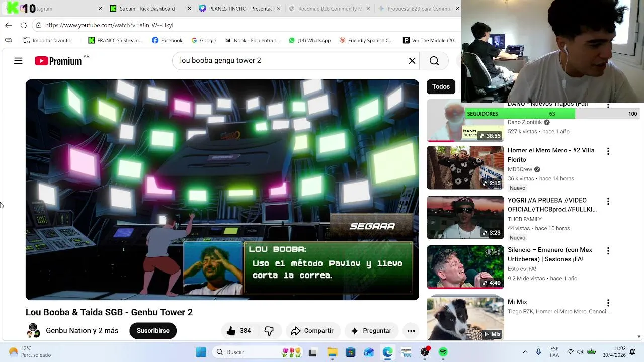Viewport: 644px width, 362px height.
Task: View site information icon in address bar
Action: (38, 25)
